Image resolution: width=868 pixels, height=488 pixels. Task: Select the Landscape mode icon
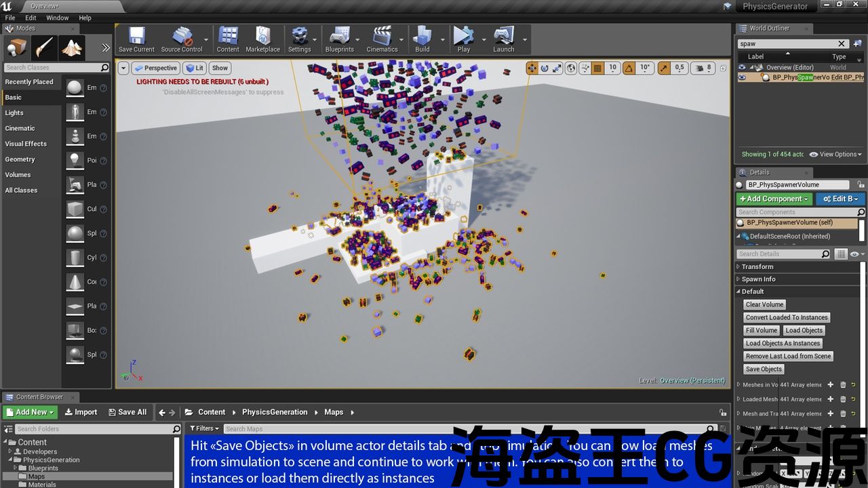coord(71,47)
